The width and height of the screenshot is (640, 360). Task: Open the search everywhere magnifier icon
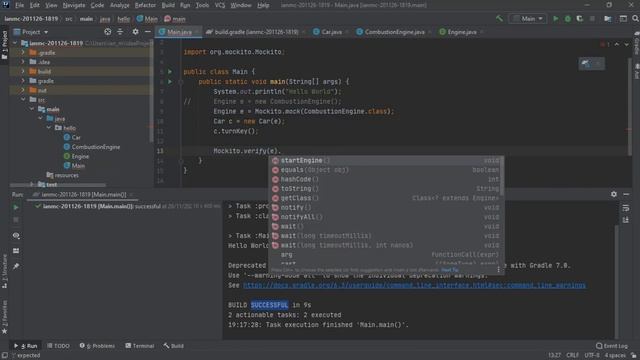635,19
